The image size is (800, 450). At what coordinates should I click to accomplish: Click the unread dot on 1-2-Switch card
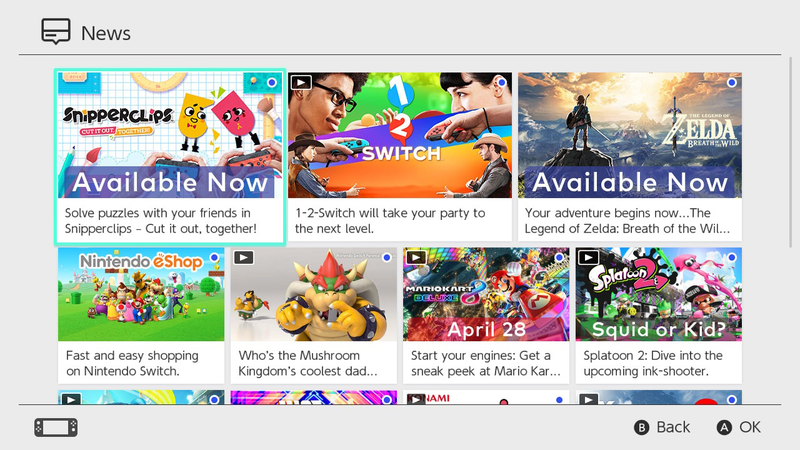(x=502, y=82)
